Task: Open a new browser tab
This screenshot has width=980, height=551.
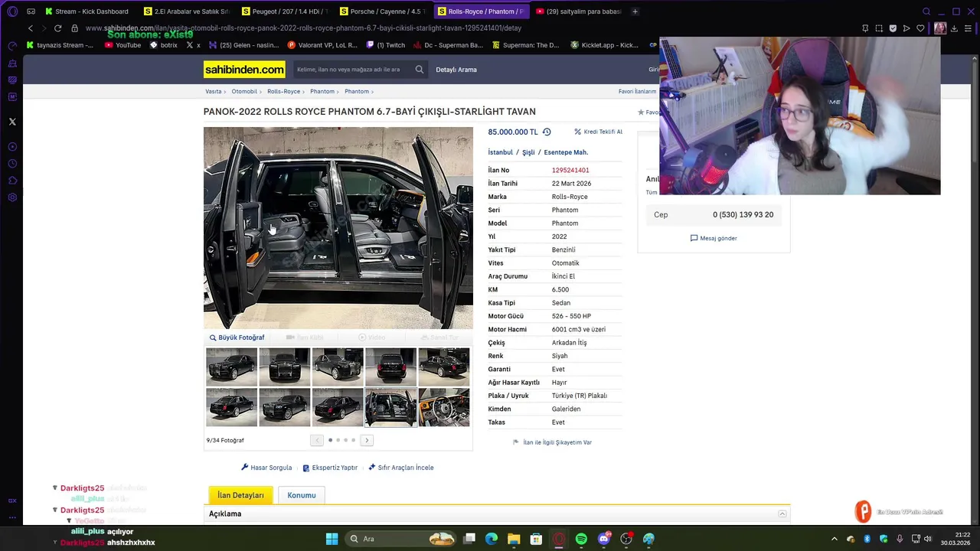Action: click(x=635, y=11)
